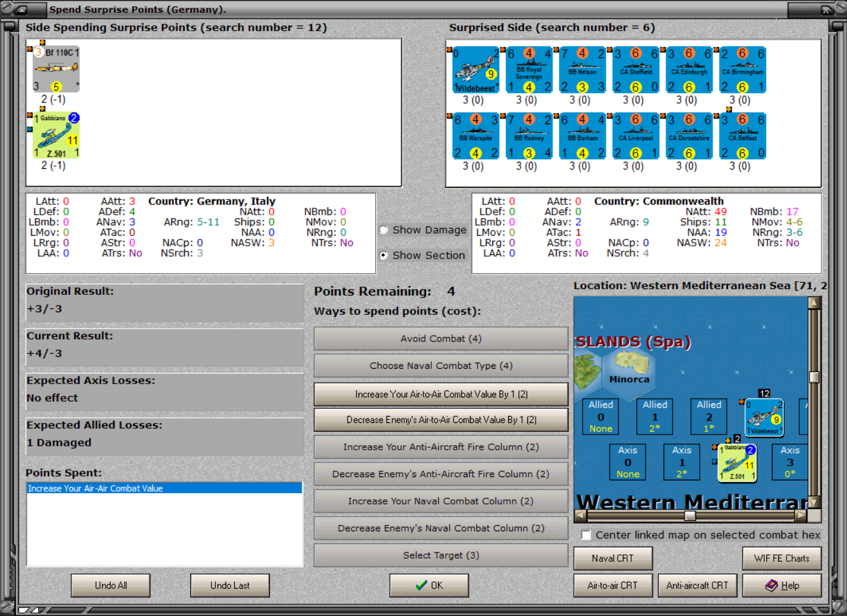847x616 pixels.
Task: Open the WIF FE Charts
Action: click(x=781, y=558)
